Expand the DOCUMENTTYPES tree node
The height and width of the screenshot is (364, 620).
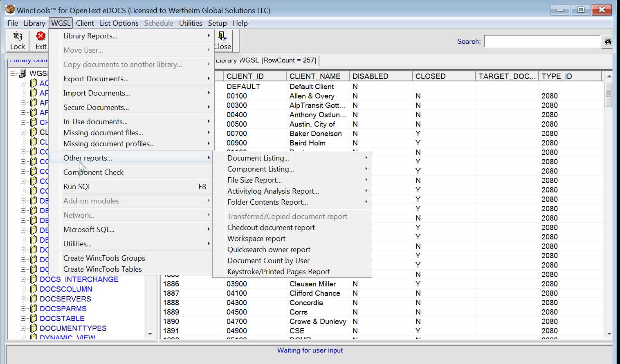23,328
